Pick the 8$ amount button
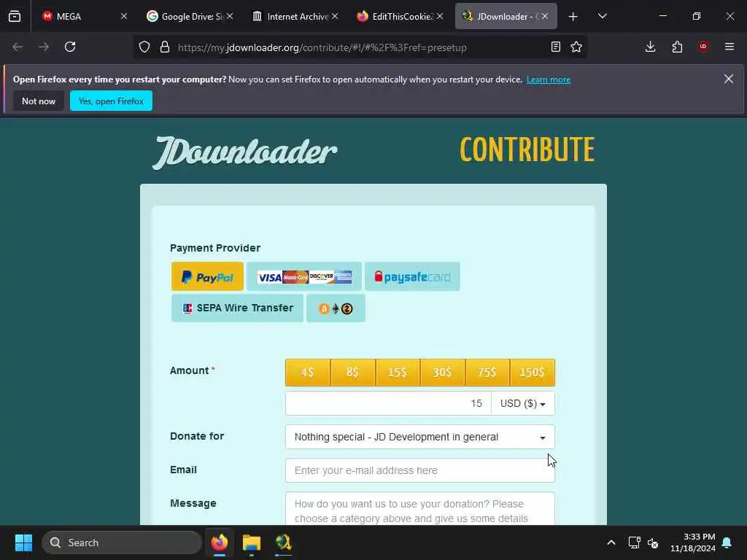Screen dimensions: 747x560 point(352,373)
